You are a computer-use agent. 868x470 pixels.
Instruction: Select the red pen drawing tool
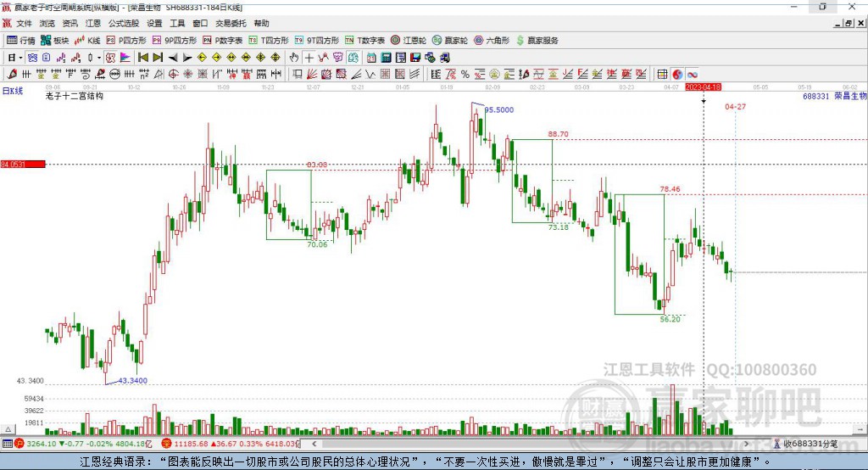[12, 75]
